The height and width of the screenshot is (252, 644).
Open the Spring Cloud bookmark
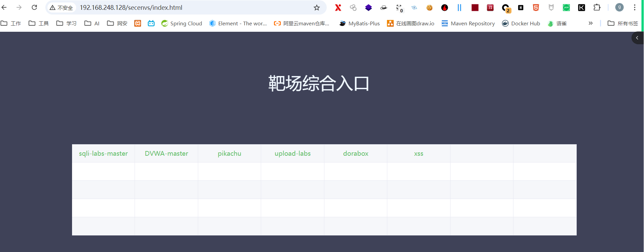coord(182,23)
